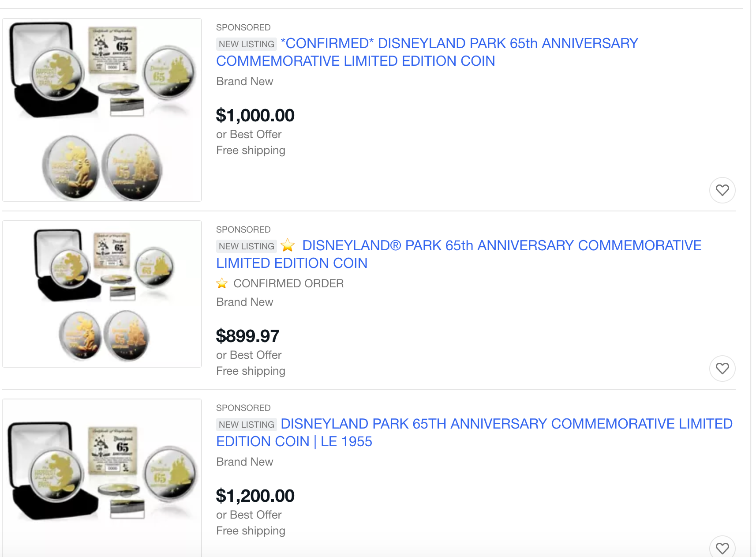Click the $1,000.00 price
The image size is (756, 557).
point(255,116)
